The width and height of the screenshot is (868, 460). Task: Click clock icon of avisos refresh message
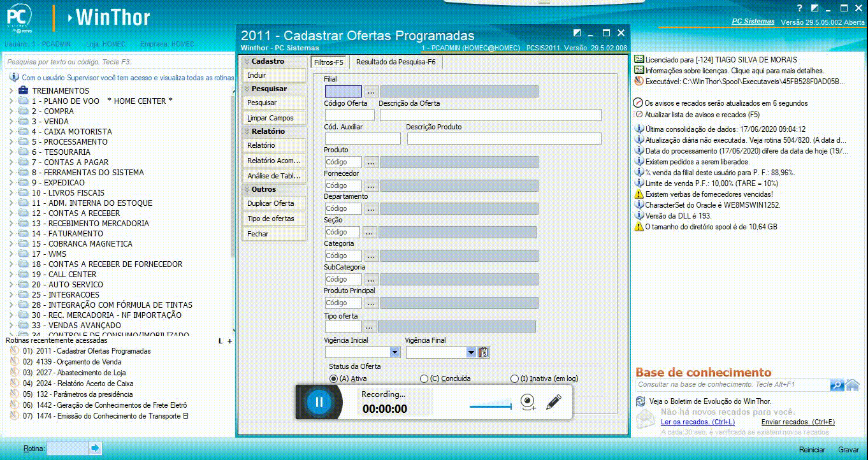click(639, 103)
